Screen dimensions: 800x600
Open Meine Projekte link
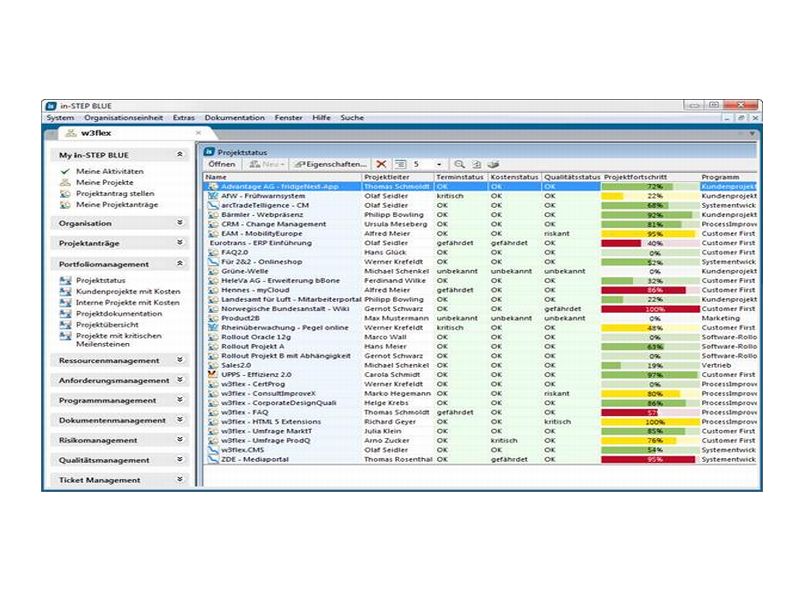tap(105, 182)
